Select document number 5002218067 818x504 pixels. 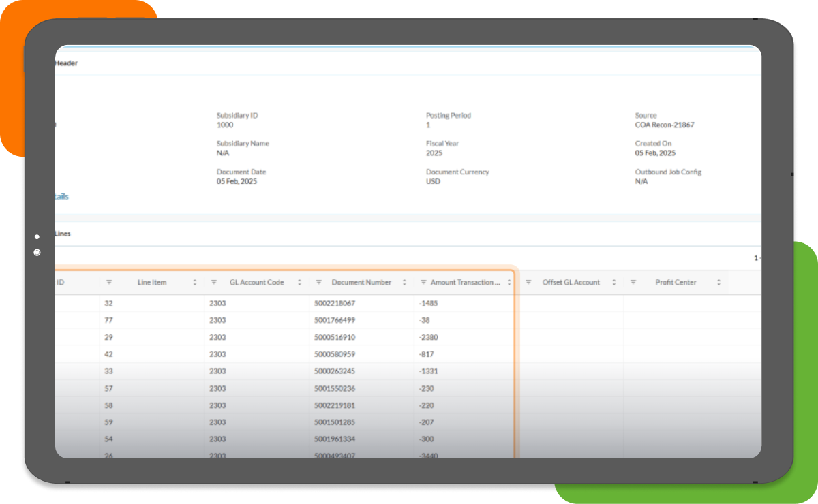tap(335, 303)
